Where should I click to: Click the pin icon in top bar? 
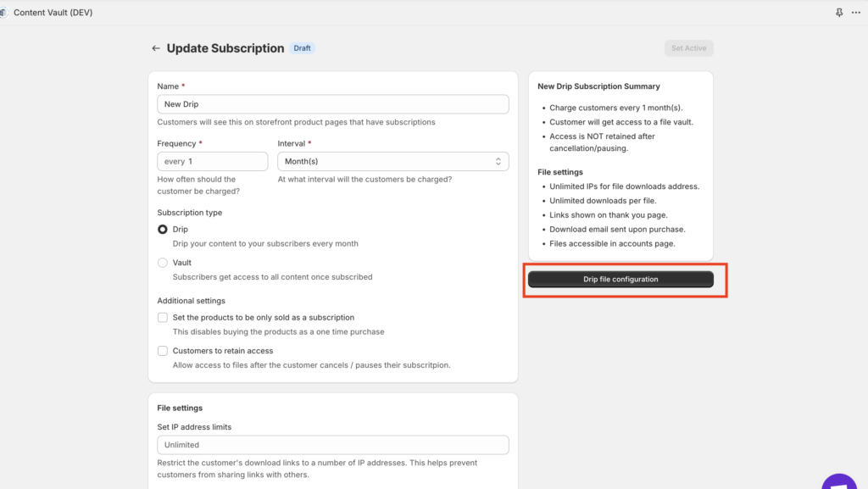click(839, 12)
